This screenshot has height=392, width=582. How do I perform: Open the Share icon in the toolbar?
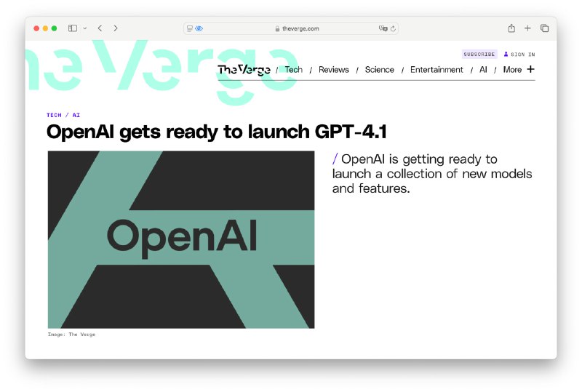(511, 28)
